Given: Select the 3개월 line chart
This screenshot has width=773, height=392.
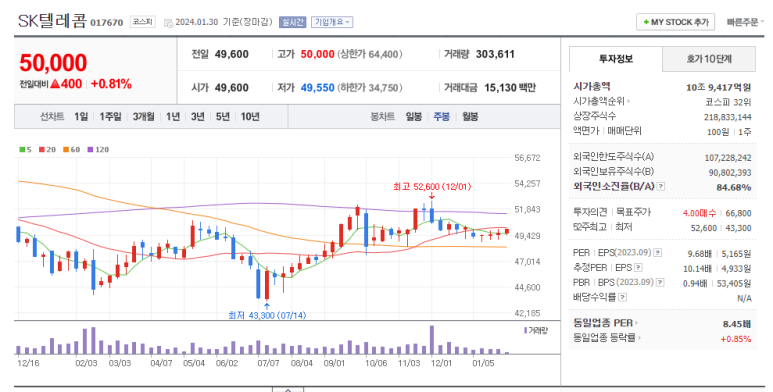Looking at the screenshot, I should 143,117.
